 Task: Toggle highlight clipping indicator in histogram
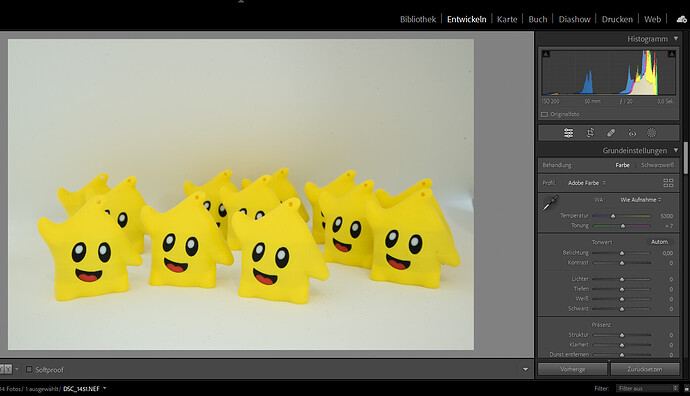click(x=672, y=54)
